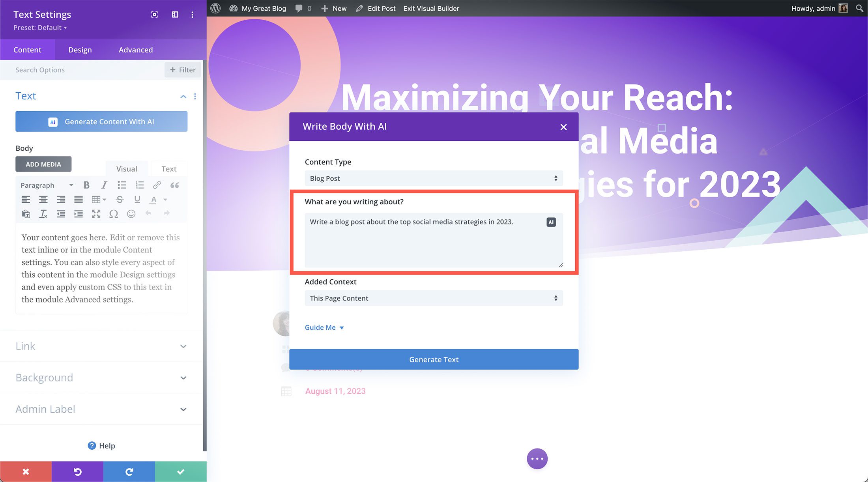The image size is (868, 482).
Task: Select the Design settings tab
Action: pos(80,49)
